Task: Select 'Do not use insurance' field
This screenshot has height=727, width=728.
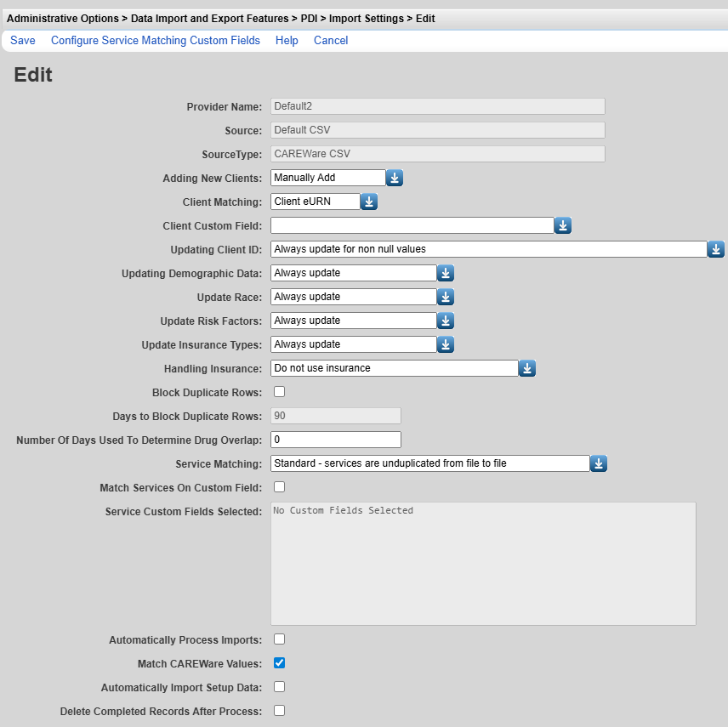Action: [395, 368]
